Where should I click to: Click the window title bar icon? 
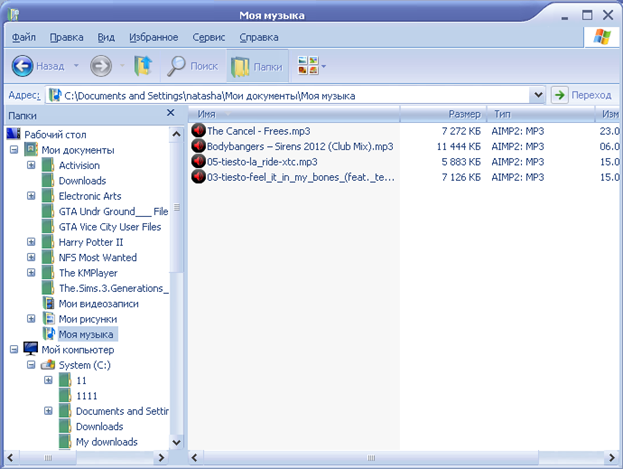point(14,15)
